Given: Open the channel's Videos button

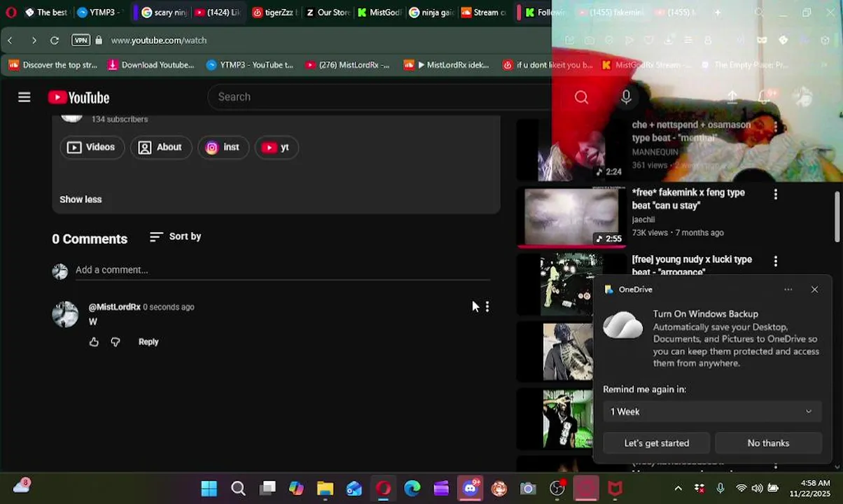Looking at the screenshot, I should (92, 147).
